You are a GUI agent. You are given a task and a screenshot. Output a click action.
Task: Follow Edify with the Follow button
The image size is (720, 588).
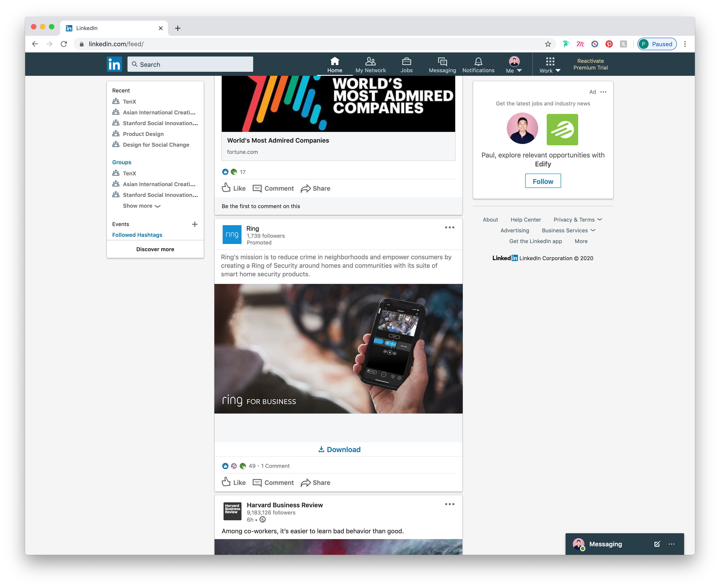(543, 181)
